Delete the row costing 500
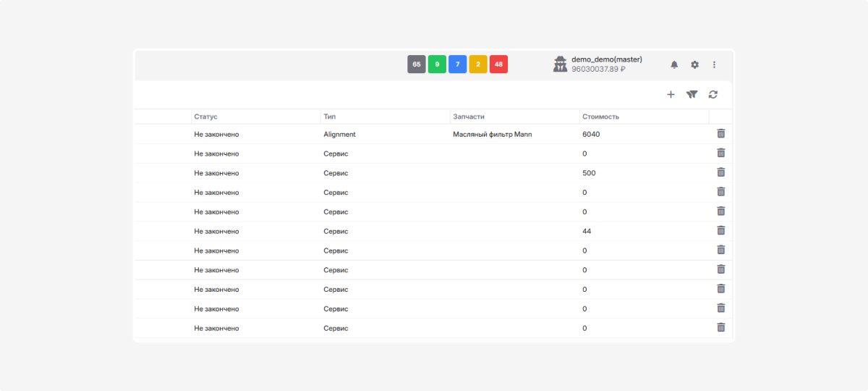The width and height of the screenshot is (868, 391). coord(720,172)
